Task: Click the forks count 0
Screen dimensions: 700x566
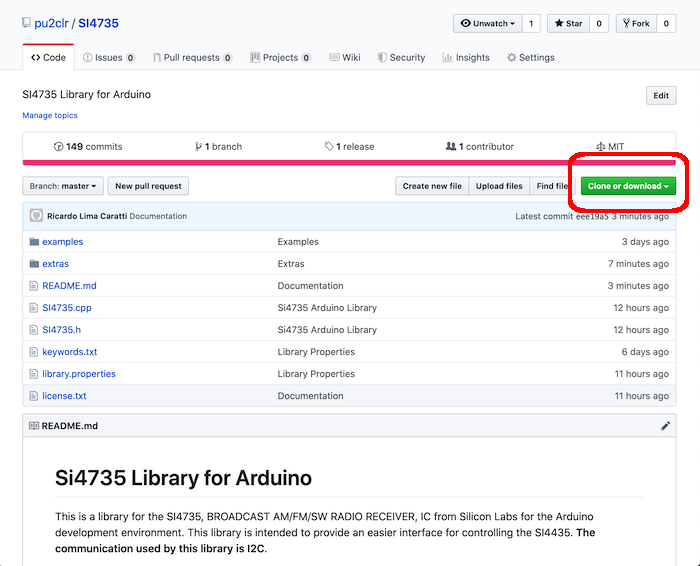Action: tap(666, 23)
